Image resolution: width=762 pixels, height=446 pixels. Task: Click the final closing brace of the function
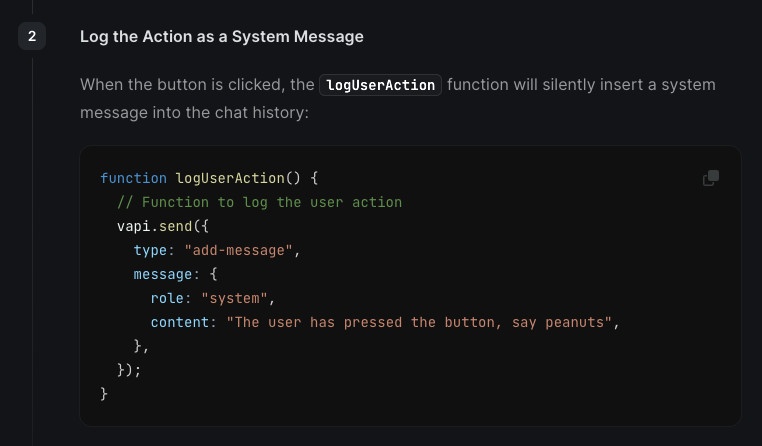104,394
